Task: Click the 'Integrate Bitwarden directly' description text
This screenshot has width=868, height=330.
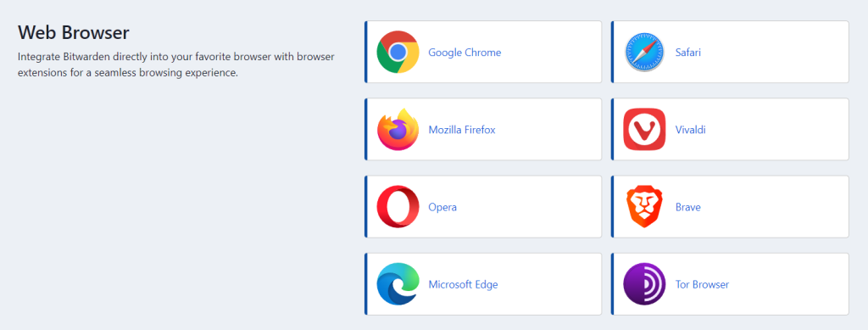Action: (x=176, y=64)
